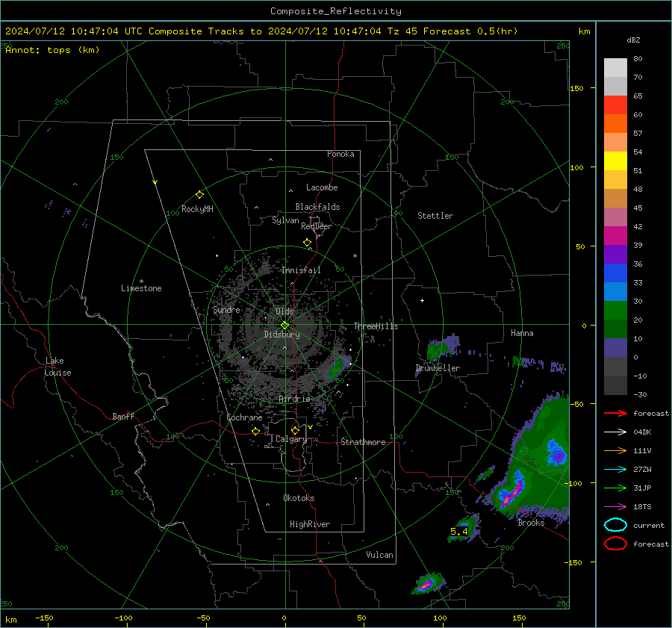
Task: Click the asterisk marker above Limestone
Action: pos(141,282)
